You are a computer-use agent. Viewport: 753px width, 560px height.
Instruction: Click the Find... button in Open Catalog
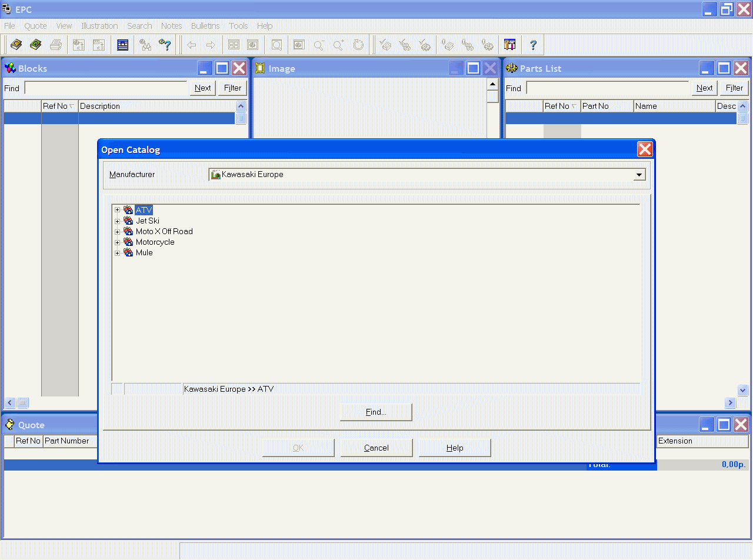point(376,412)
